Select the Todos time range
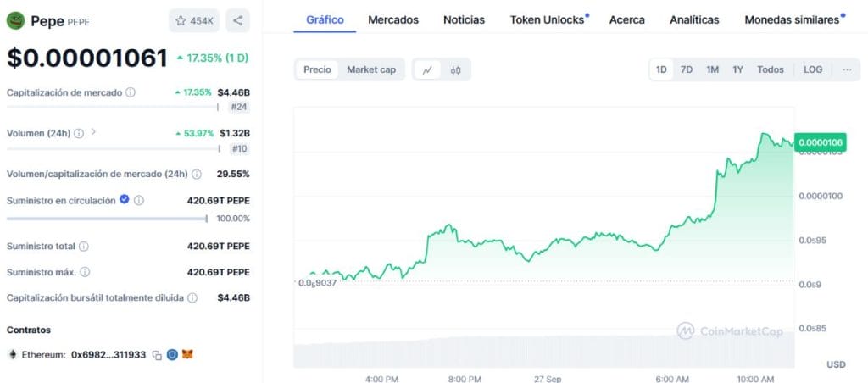The image size is (868, 383). pos(771,69)
